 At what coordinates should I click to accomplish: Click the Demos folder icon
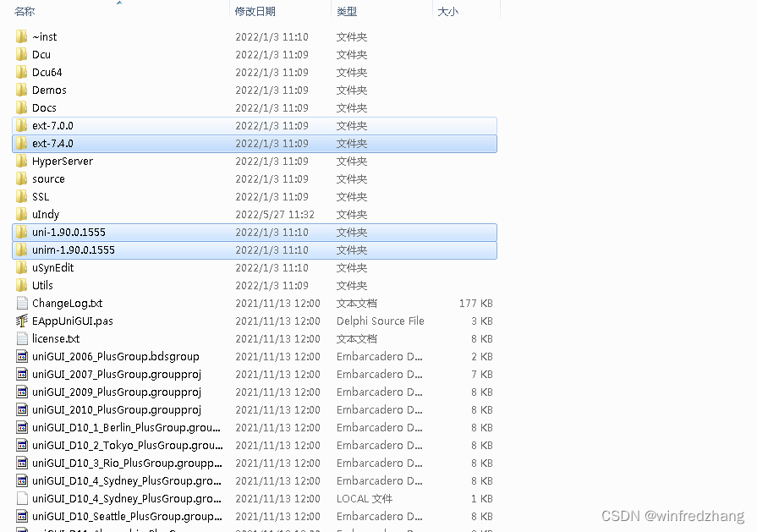[22, 90]
